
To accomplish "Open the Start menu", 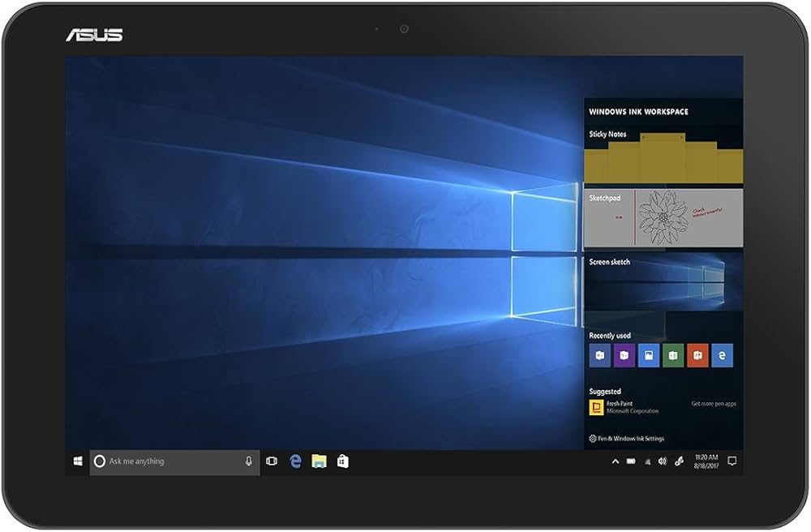I will point(75,461).
